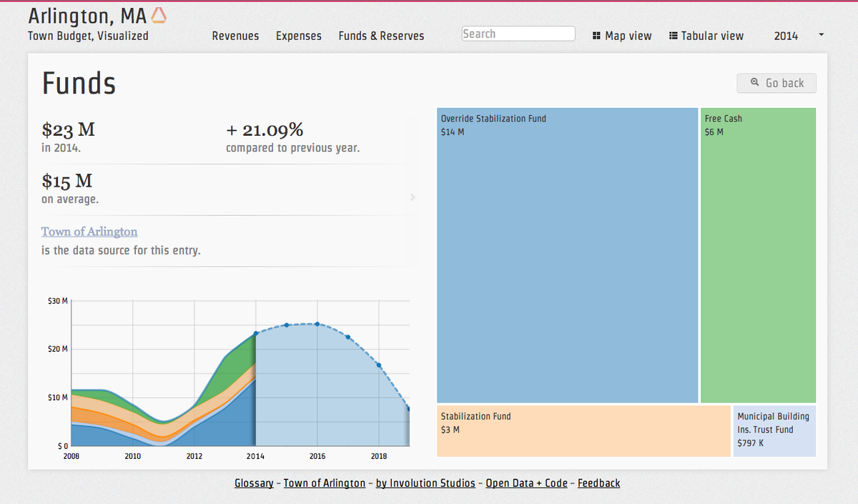Click the $3 M Stabilization Fund amount
The width and height of the screenshot is (858, 504).
tap(450, 430)
